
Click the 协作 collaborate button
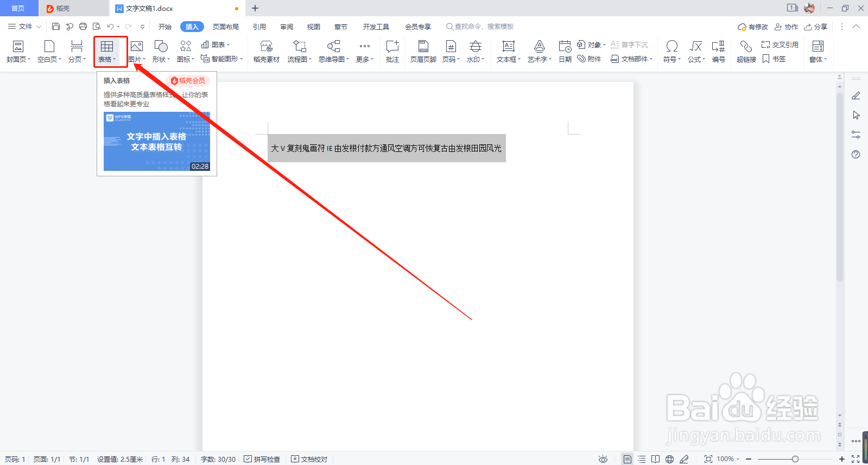(x=786, y=27)
